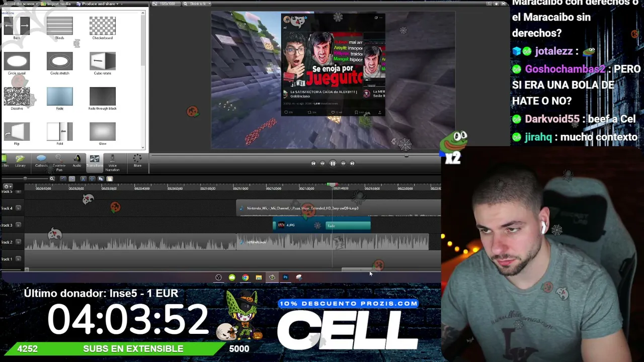Choose the Checkerboard transition
The width and height of the screenshot is (644, 362).
(102, 26)
